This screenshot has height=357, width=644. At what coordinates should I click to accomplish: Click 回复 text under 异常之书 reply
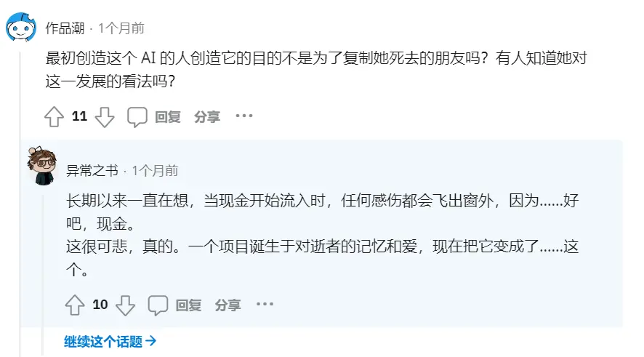tap(189, 305)
